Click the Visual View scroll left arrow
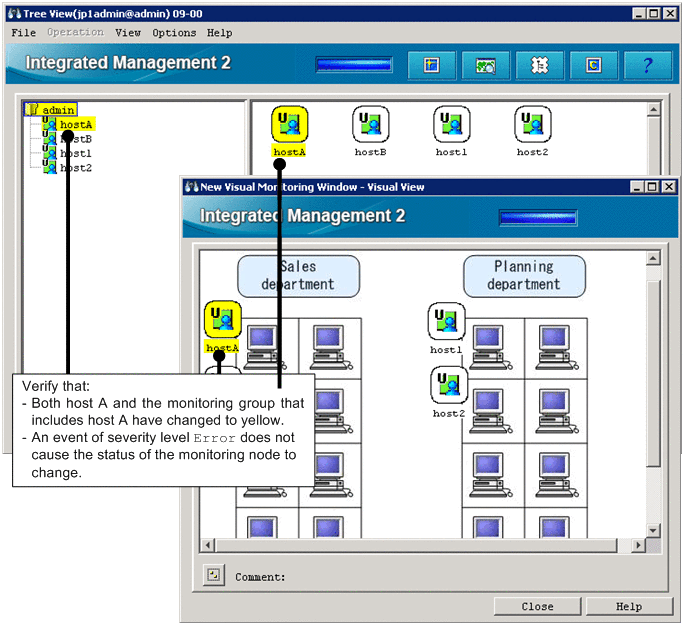The width and height of the screenshot is (685, 627). [x=208, y=545]
